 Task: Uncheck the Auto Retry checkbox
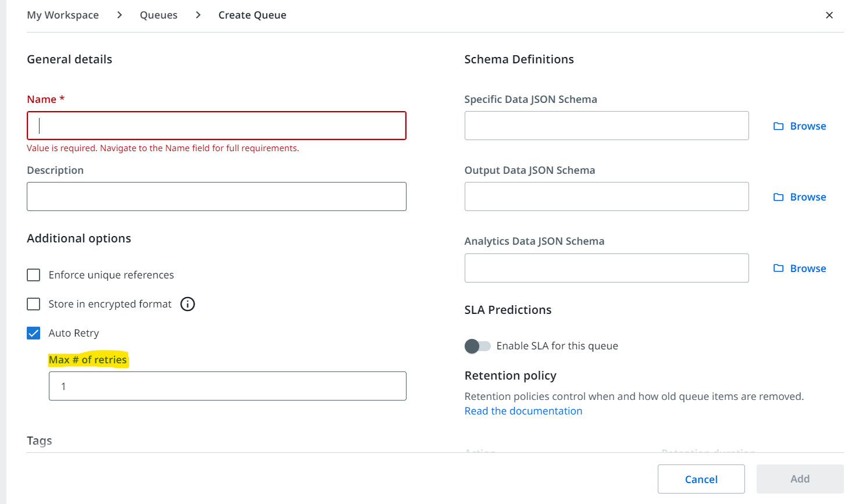(x=34, y=333)
